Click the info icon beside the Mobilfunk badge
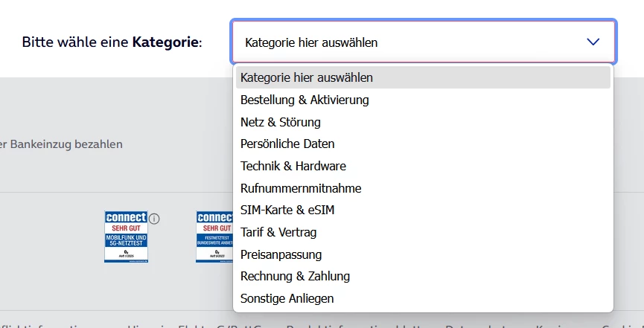Viewport: 644px width, 328px height. 155,219
